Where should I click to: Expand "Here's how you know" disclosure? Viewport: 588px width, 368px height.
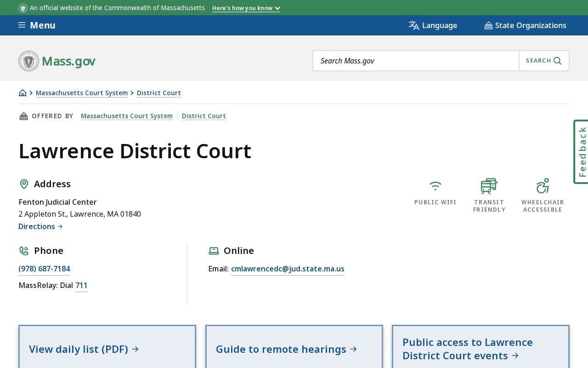(x=246, y=8)
